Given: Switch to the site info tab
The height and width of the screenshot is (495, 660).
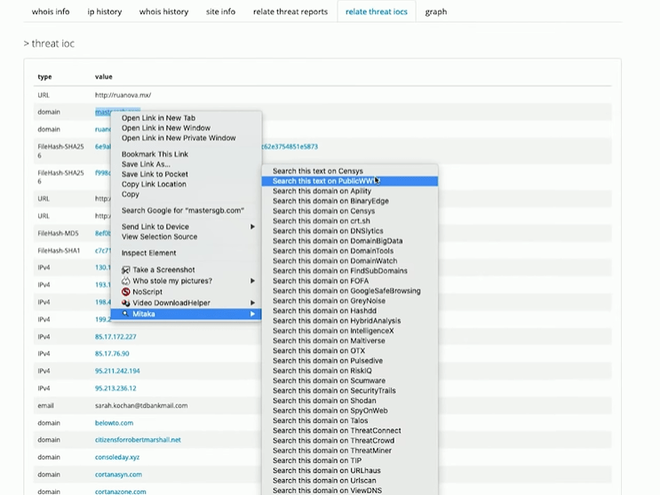Looking at the screenshot, I should (x=221, y=12).
